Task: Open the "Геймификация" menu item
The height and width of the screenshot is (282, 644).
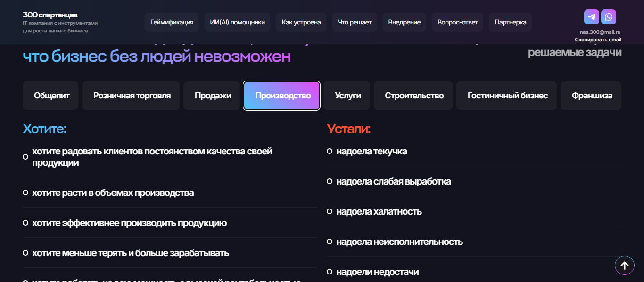Action: coord(172,22)
